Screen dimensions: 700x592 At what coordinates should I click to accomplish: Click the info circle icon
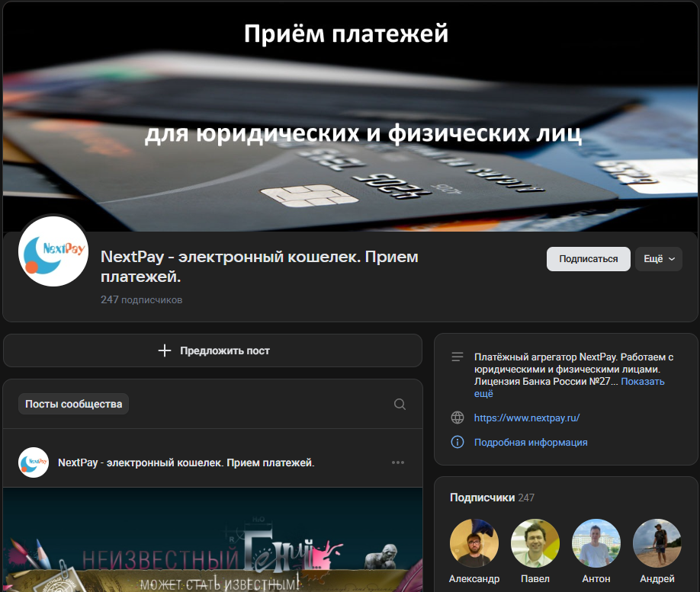[x=458, y=442]
